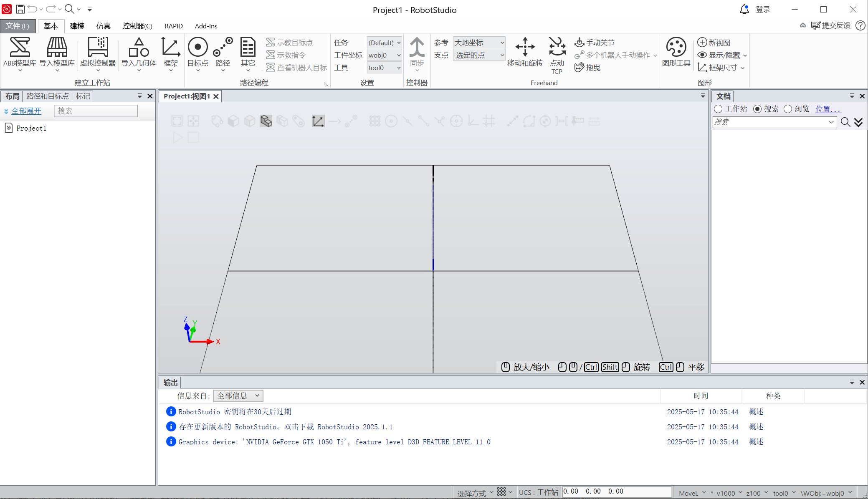Open the 虚拟控制器 tool
The width and height of the screenshot is (868, 499).
coord(98,53)
